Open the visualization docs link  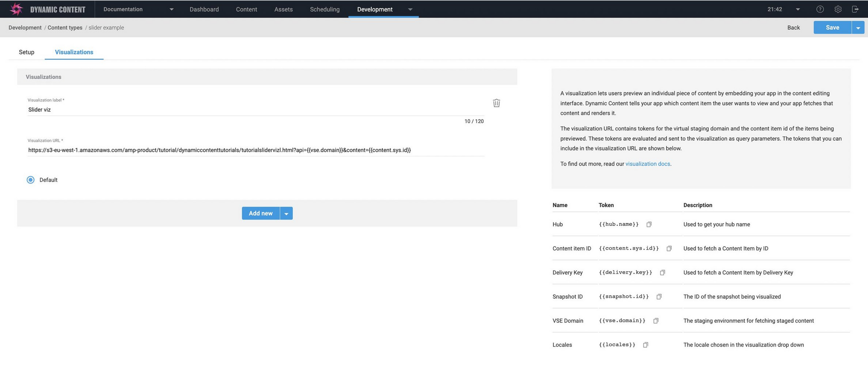[x=648, y=164]
